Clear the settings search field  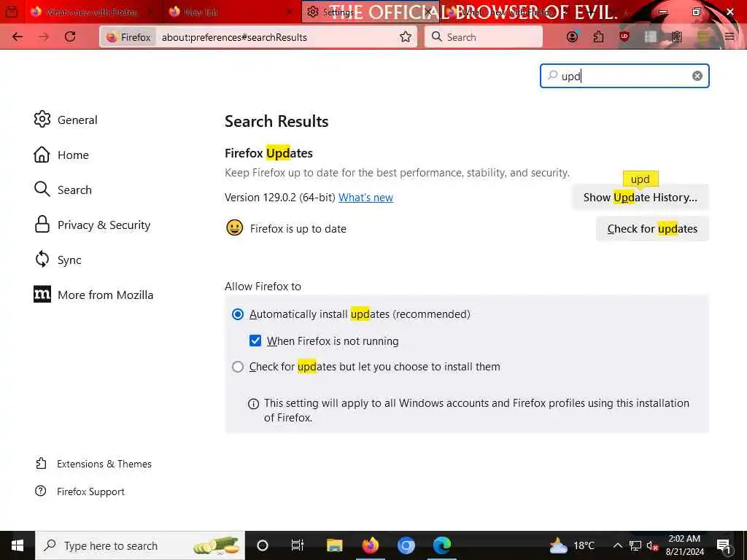click(697, 76)
